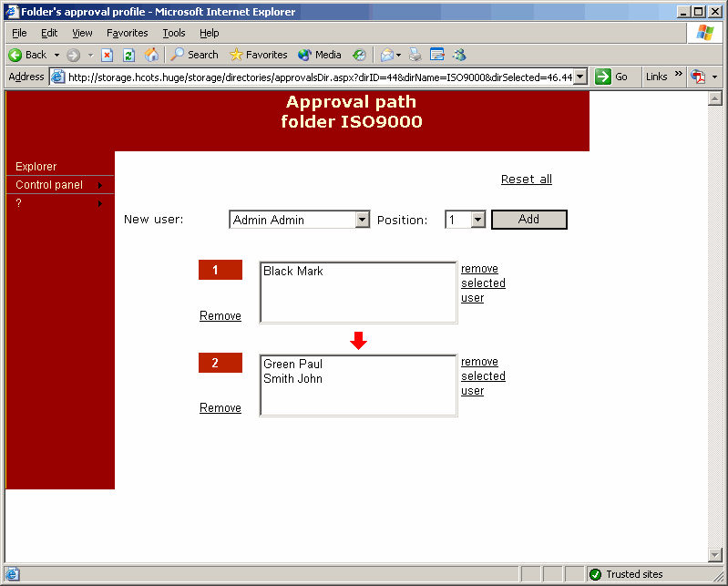Open the View menu
728x586 pixels.
(82, 33)
